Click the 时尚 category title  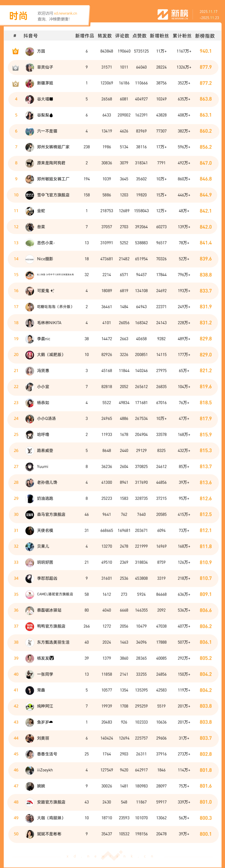coord(18,16)
